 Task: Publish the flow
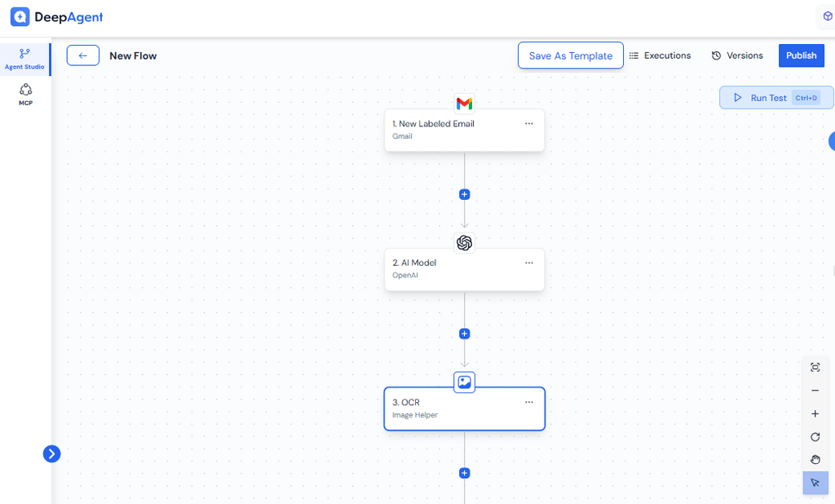801,55
